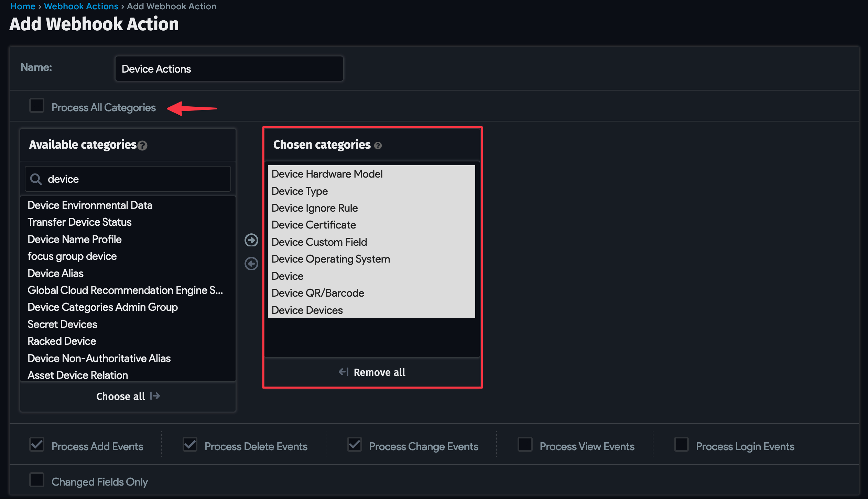868x499 pixels.
Task: Select Device Alias in available categories
Action: pos(55,273)
